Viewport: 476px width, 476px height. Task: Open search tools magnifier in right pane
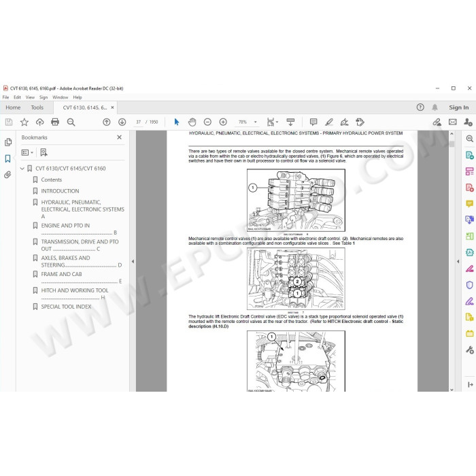(469, 139)
